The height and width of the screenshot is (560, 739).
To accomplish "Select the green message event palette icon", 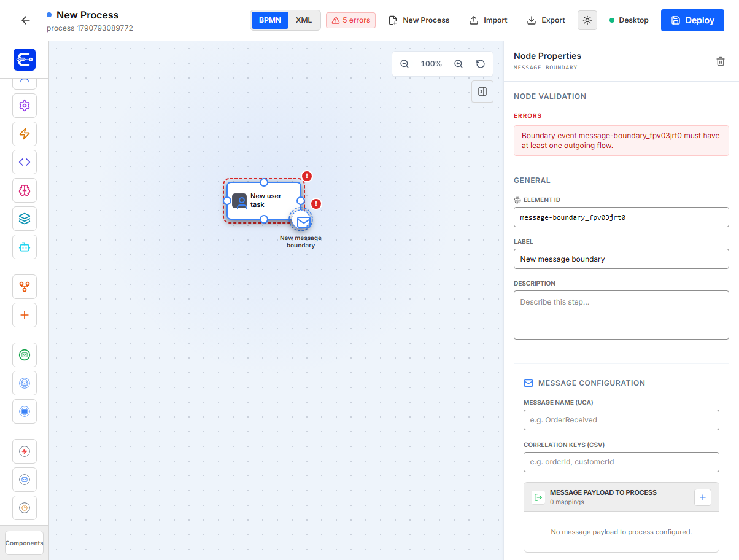I will (x=25, y=355).
